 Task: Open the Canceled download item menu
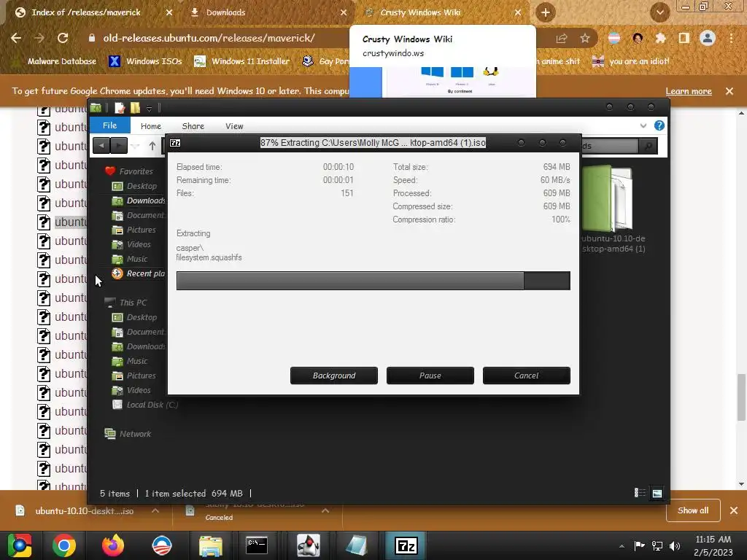[325, 510]
